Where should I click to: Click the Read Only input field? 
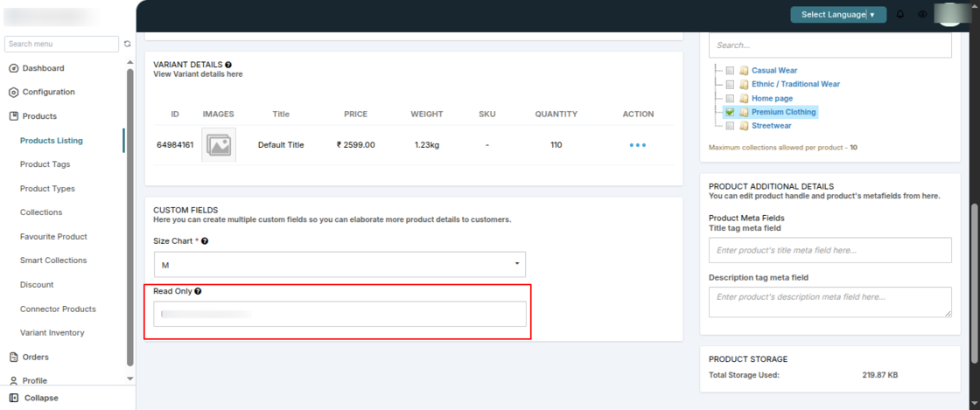click(x=340, y=314)
